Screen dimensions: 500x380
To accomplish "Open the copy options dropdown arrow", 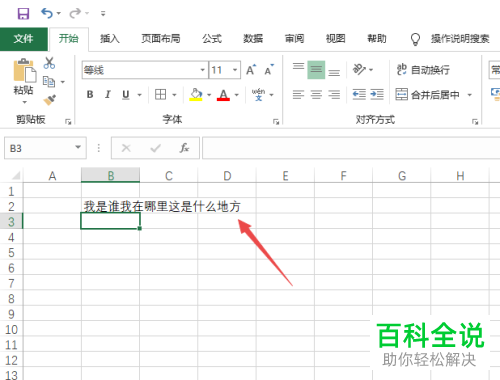I will [63, 82].
